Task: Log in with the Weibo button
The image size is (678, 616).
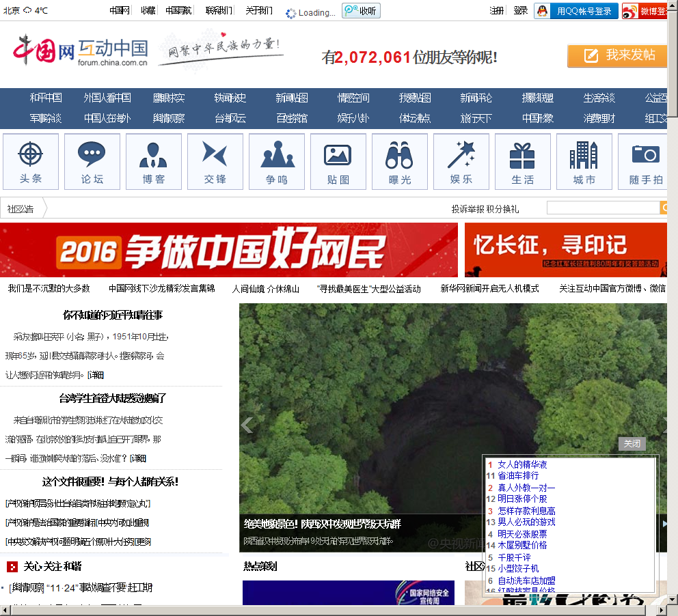Action: coord(645,11)
